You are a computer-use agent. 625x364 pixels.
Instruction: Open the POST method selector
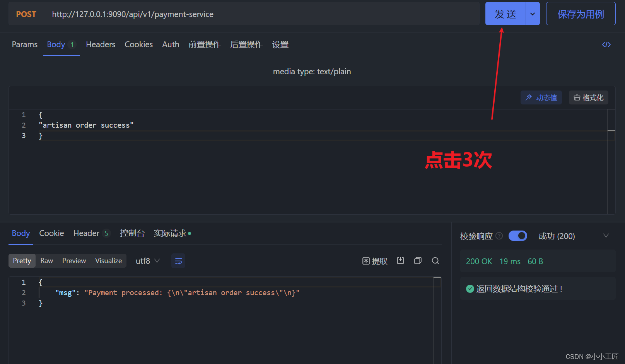pyautogui.click(x=26, y=14)
